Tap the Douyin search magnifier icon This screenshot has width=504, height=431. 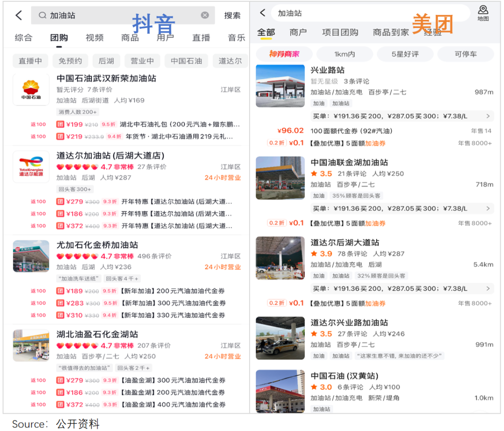(x=42, y=15)
